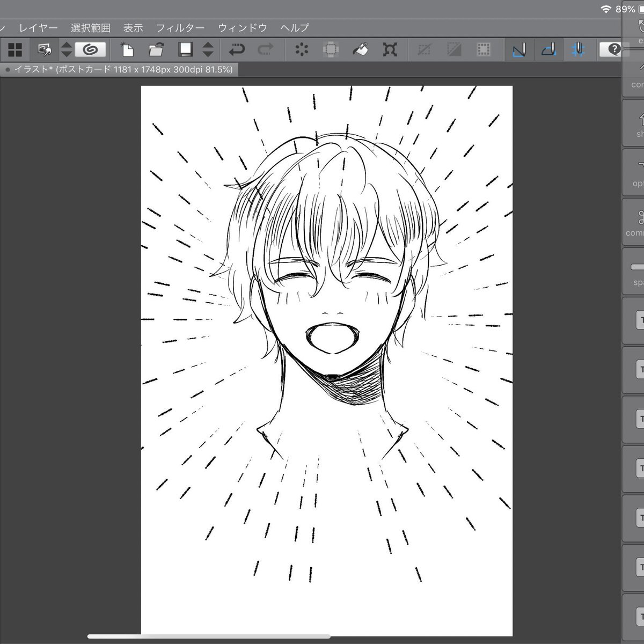
Task: Click the horizontal canvas scrollbar
Action: [209, 636]
